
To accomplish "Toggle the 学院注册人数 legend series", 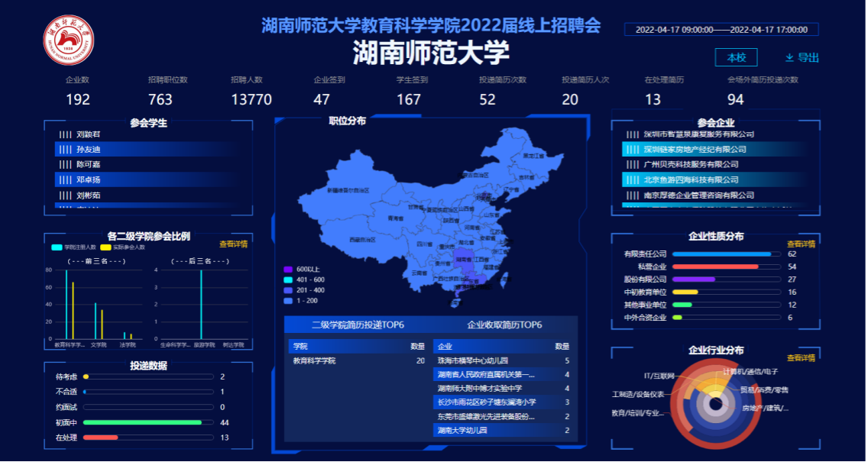I will (74, 247).
